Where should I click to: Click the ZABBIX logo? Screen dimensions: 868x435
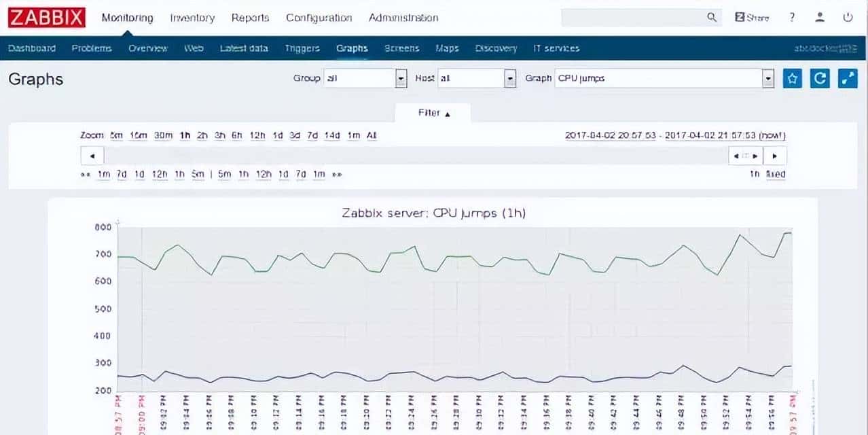tap(47, 18)
